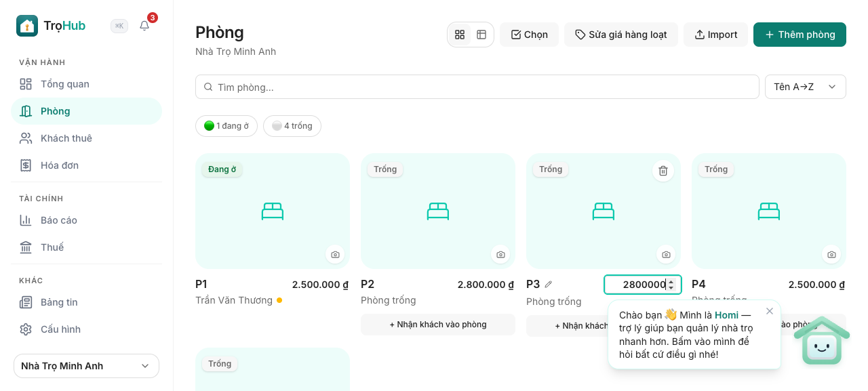Click the camera icon on room P2
The image size is (868, 391).
(x=500, y=254)
